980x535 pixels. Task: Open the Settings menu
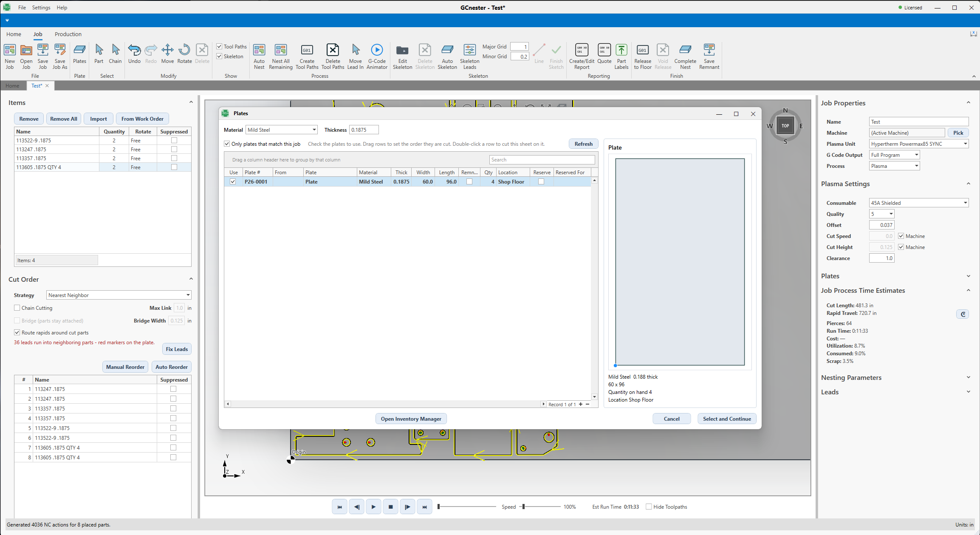coord(41,7)
